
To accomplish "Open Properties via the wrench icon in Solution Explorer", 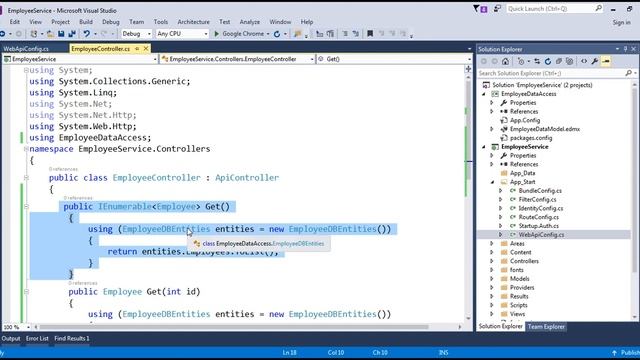I will (x=595, y=61).
